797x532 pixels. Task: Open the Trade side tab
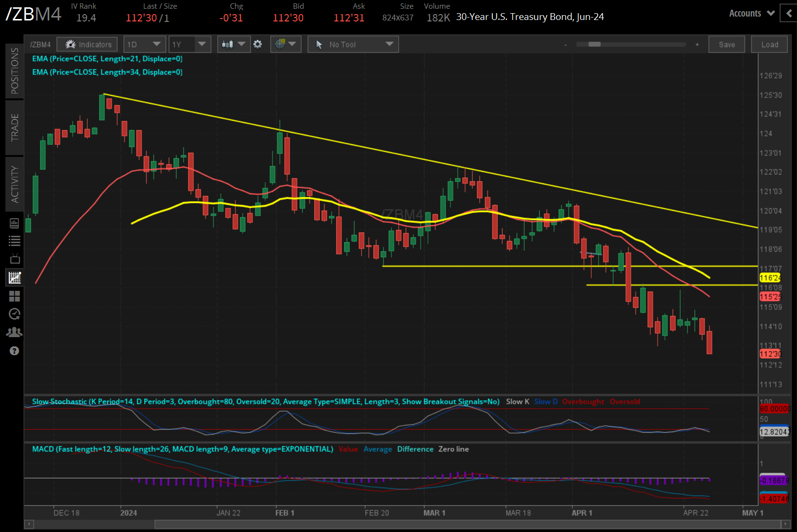[15, 128]
